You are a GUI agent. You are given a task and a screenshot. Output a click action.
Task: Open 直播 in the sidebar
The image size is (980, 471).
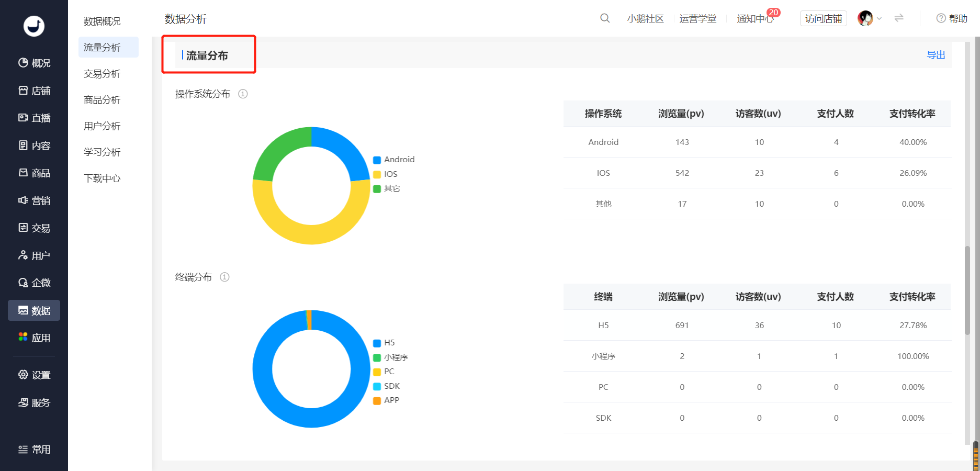coord(34,118)
